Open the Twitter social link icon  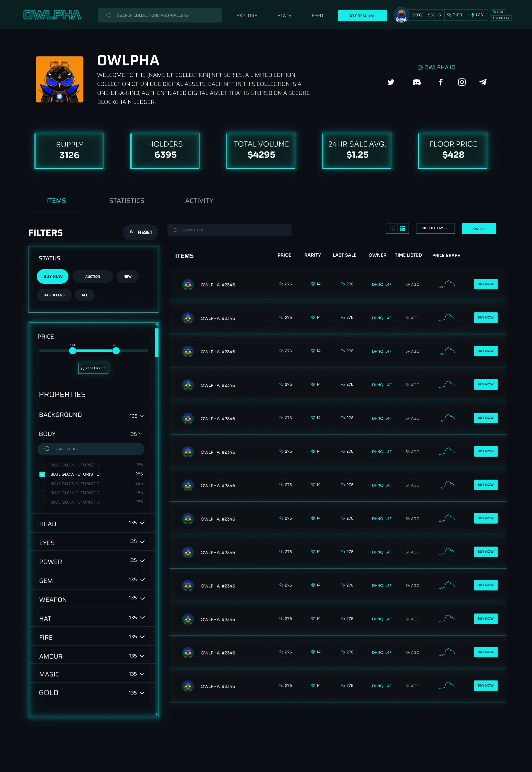pos(391,82)
